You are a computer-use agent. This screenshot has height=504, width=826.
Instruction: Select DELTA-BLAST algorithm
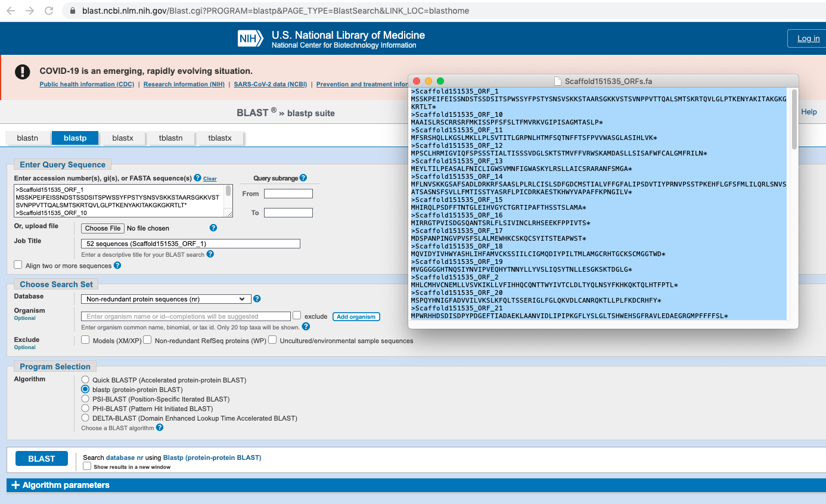(85, 418)
